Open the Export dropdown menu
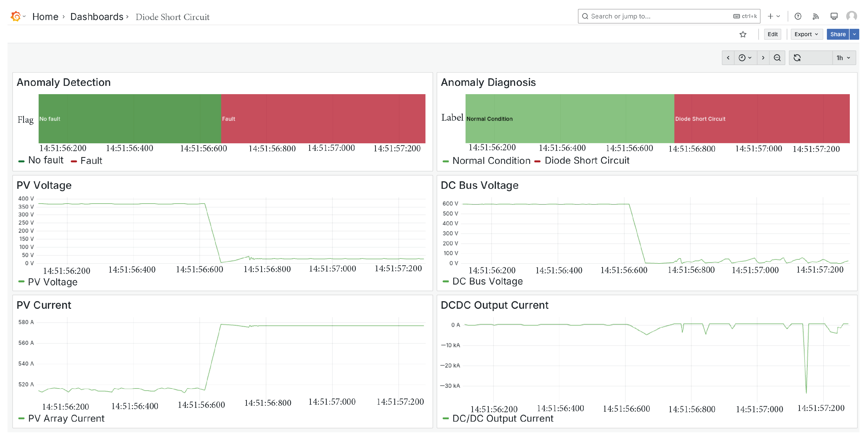This screenshot has height=438, width=868. click(806, 34)
